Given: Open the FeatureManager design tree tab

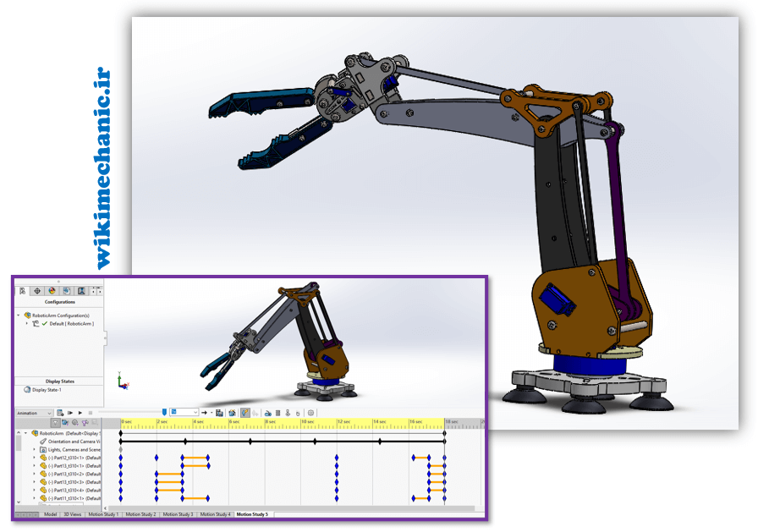Looking at the screenshot, I should 22,291.
